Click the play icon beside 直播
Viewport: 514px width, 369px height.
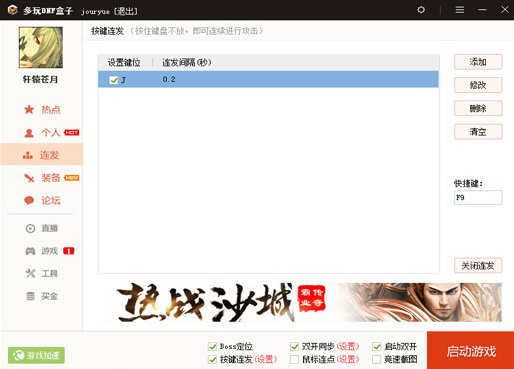tap(30, 228)
